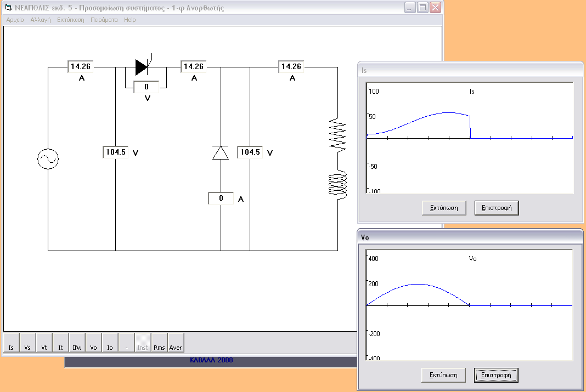This screenshot has width=586, height=392.
Task: Select the Inst measurement mode
Action: pos(143,343)
